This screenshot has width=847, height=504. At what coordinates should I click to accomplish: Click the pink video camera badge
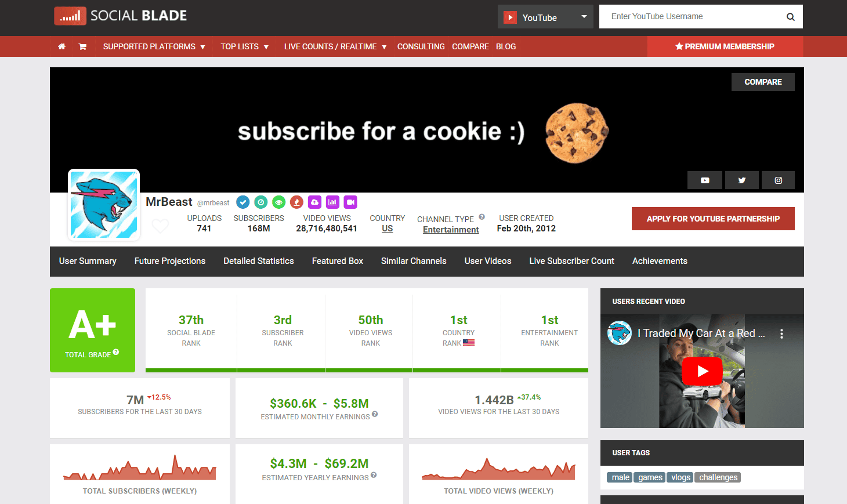point(350,202)
